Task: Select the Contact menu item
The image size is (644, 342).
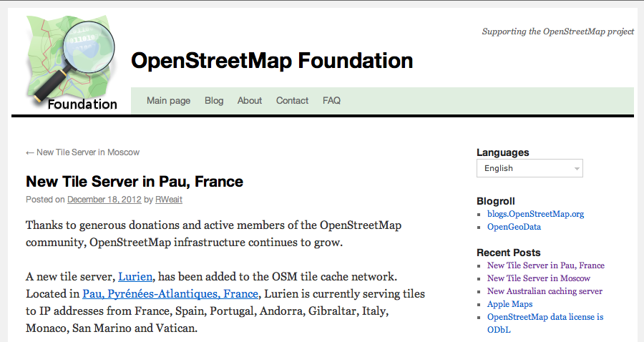Action: pos(292,101)
